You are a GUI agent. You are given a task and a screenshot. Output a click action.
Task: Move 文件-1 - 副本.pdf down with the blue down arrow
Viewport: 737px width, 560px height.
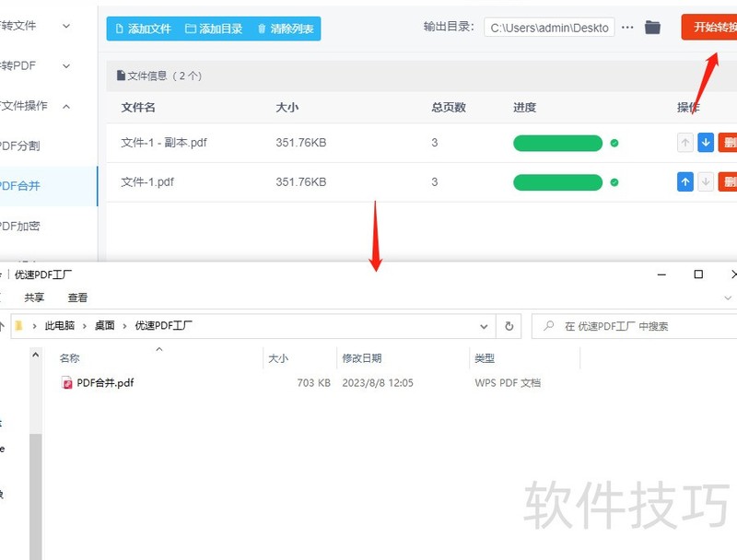coord(706,143)
